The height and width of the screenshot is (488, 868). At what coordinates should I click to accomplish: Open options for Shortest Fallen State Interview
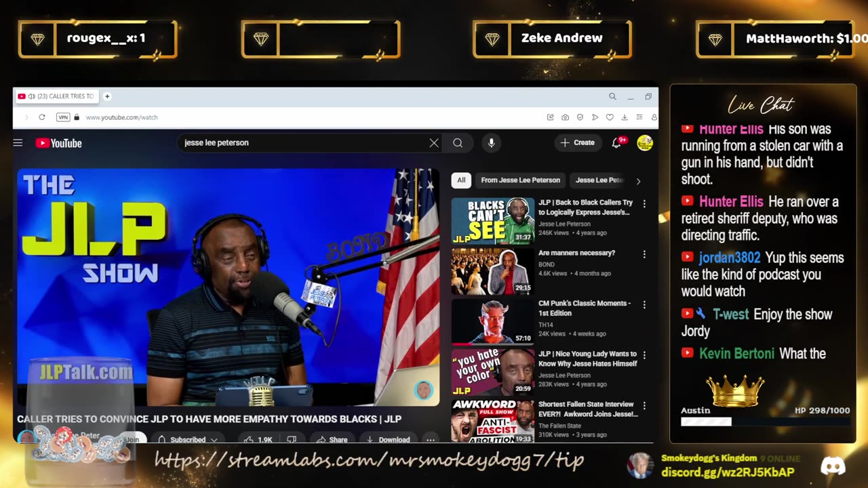pyautogui.click(x=644, y=405)
